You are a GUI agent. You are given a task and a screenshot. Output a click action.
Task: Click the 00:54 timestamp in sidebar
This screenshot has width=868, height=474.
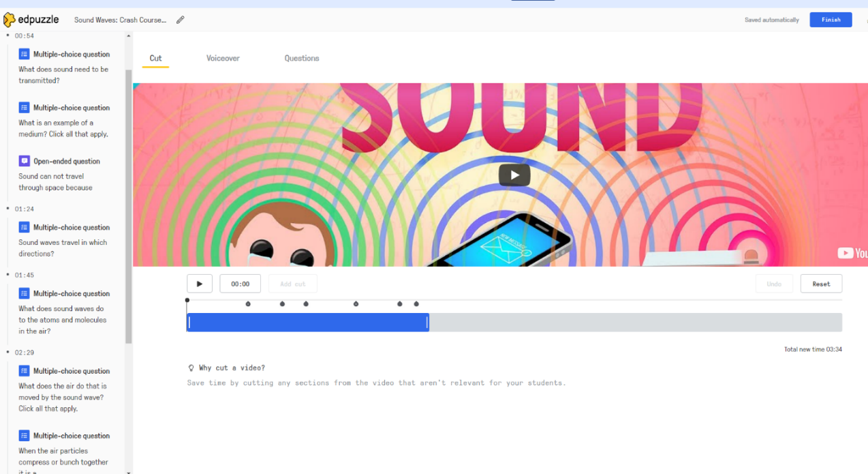[25, 36]
